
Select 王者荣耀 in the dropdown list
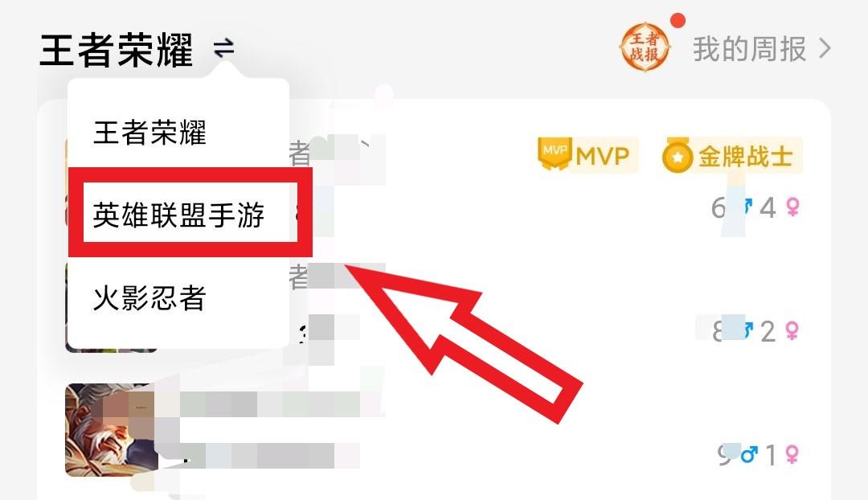(x=149, y=133)
